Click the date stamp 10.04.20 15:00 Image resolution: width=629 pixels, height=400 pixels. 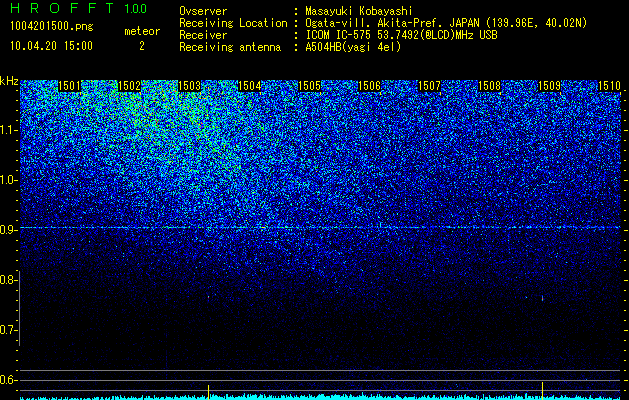[51, 46]
